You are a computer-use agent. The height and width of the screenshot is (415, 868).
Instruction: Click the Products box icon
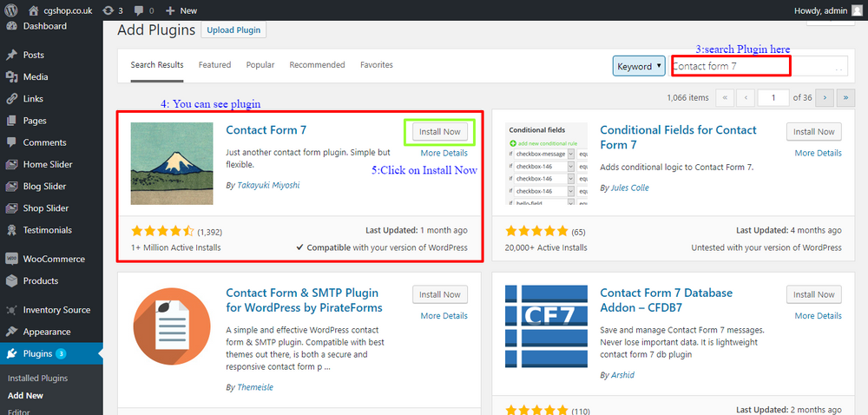(11, 280)
